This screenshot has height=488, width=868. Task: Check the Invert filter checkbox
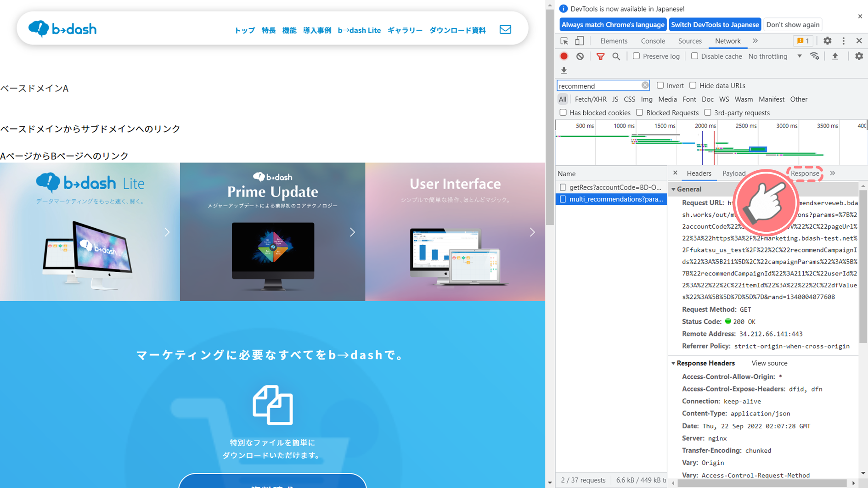pyautogui.click(x=660, y=85)
